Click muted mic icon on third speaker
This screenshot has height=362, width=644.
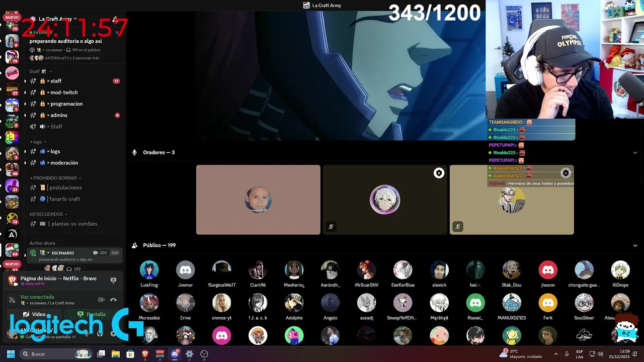point(457,227)
